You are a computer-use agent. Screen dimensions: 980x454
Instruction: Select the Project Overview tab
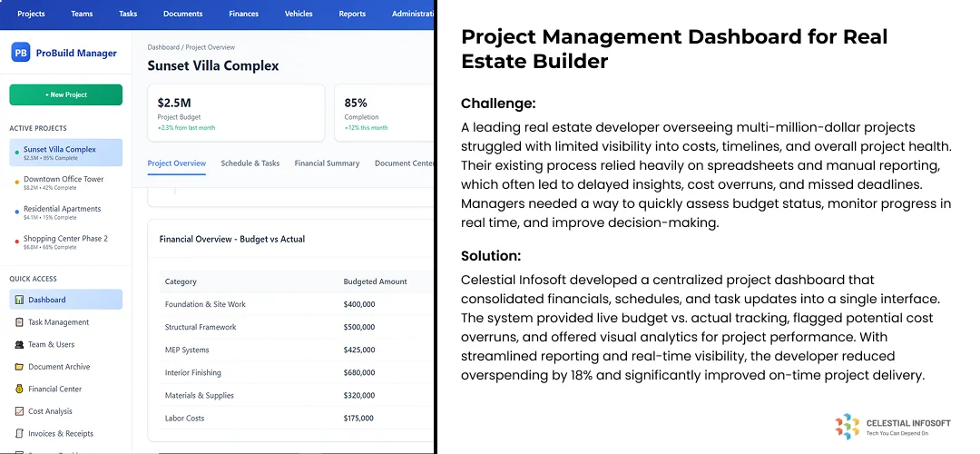(x=177, y=163)
